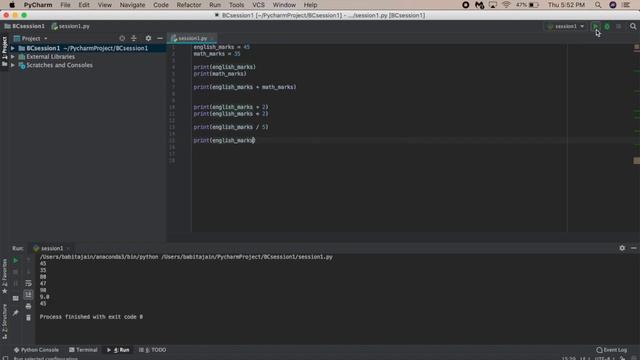This screenshot has height=360, width=640.
Task: Open the Refactor menu
Action: 189,5
